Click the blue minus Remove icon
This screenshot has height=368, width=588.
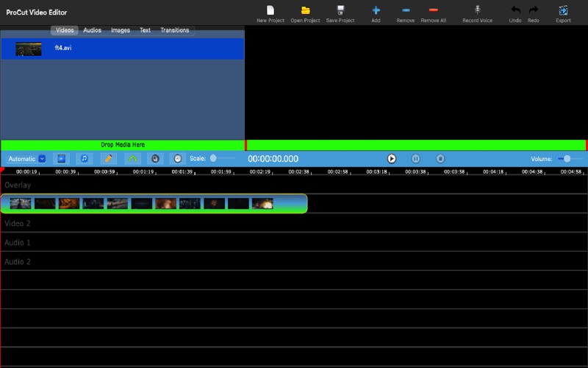pyautogui.click(x=406, y=10)
